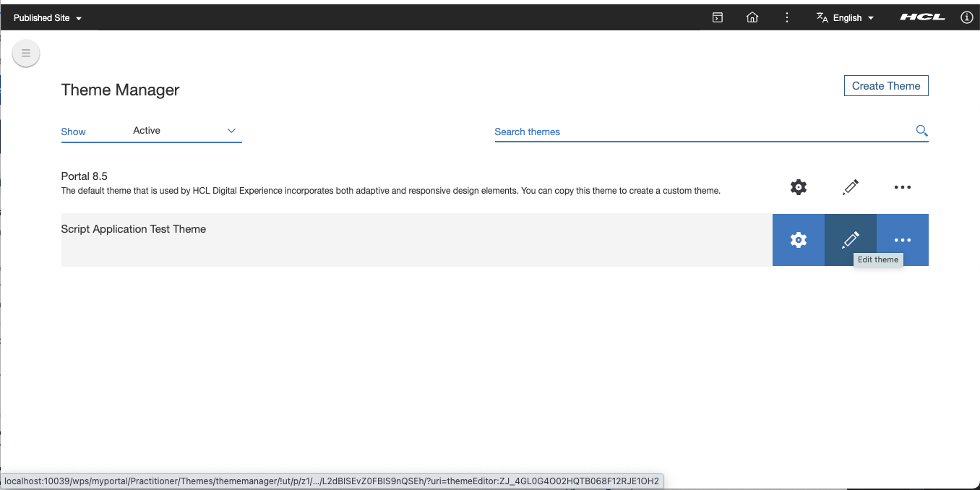The image size is (980, 490).
Task: Open more options for Portal 8.5 theme
Action: pos(902,187)
